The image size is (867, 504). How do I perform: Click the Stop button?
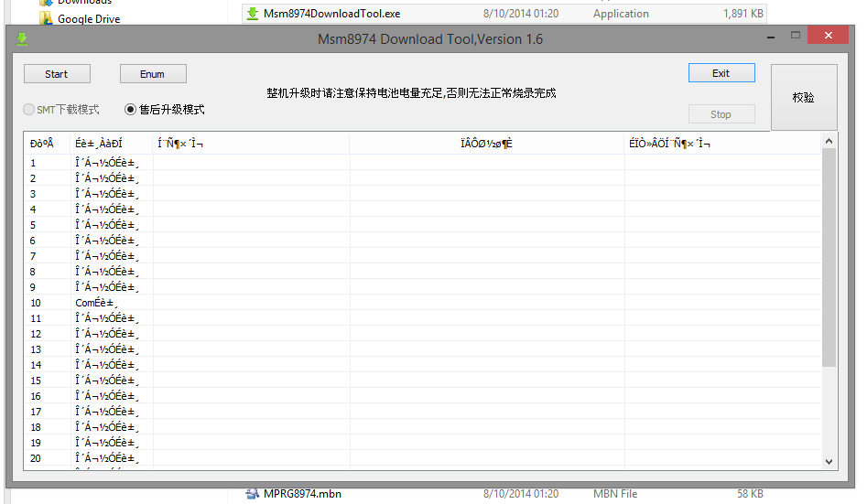tap(721, 114)
